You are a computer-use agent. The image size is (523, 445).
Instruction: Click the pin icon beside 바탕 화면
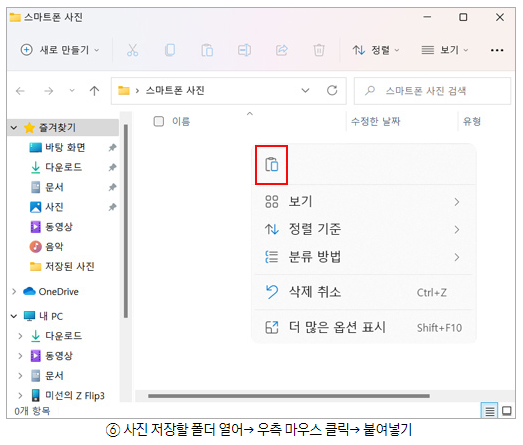[x=112, y=147]
